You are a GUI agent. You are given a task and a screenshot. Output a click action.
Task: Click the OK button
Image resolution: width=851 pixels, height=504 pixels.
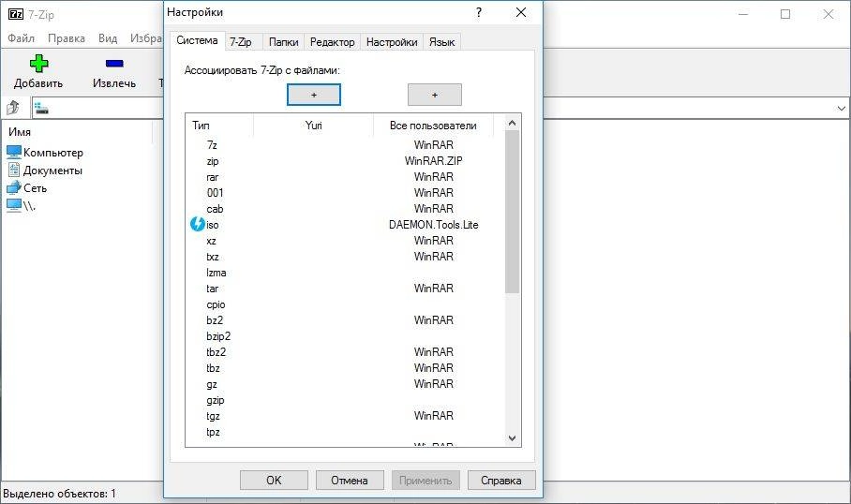tap(274, 481)
